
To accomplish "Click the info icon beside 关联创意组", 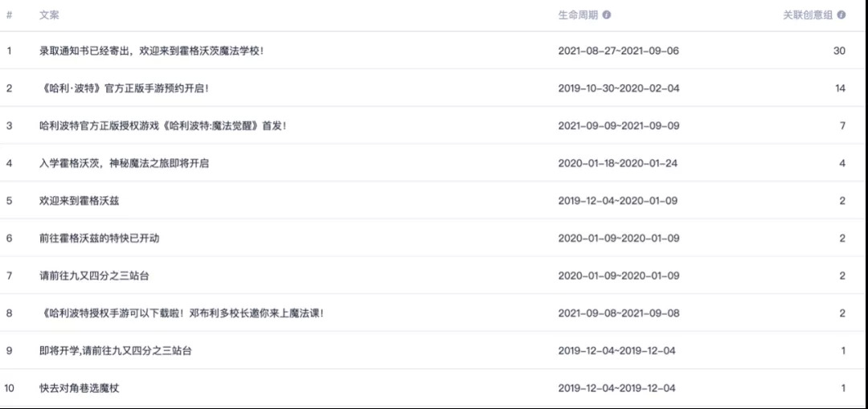I will 841,15.
